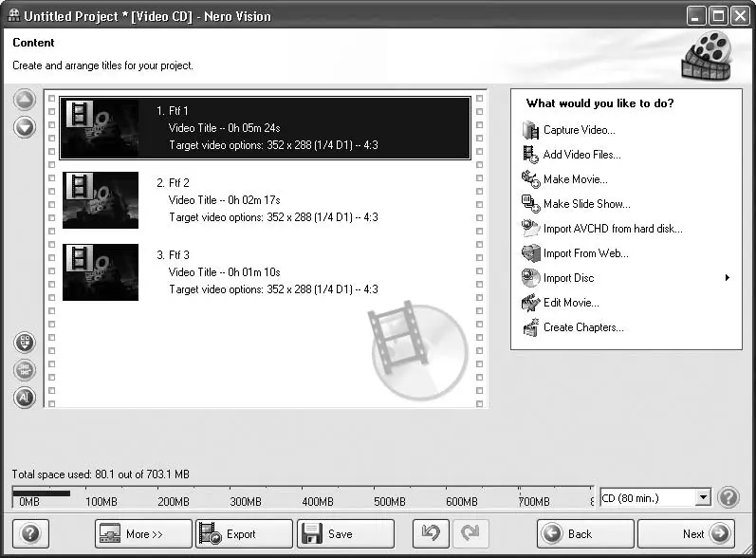Click Import From Web entry

586,253
